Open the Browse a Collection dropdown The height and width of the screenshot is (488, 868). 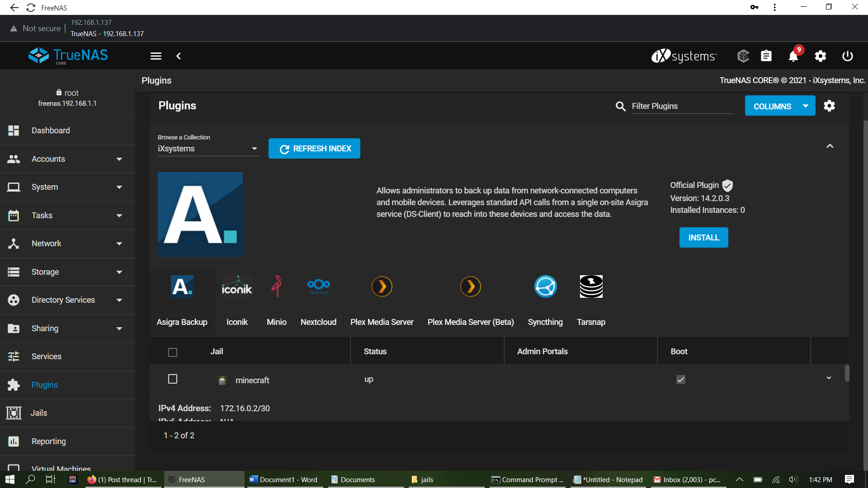click(208, 149)
